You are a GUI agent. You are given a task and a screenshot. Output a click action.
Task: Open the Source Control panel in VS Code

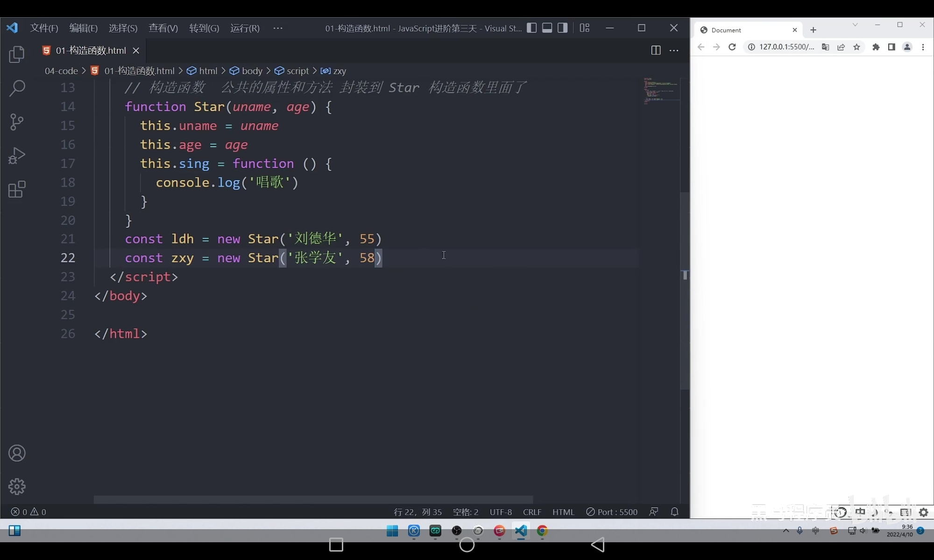(17, 122)
